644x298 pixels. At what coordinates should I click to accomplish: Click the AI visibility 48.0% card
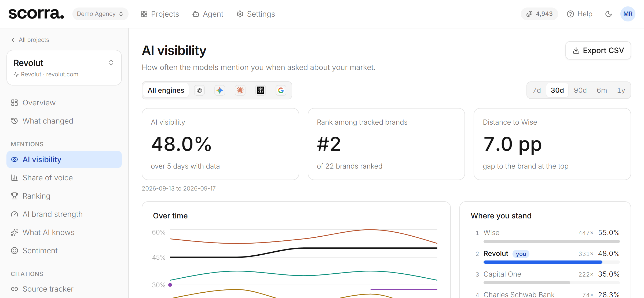[220, 144]
